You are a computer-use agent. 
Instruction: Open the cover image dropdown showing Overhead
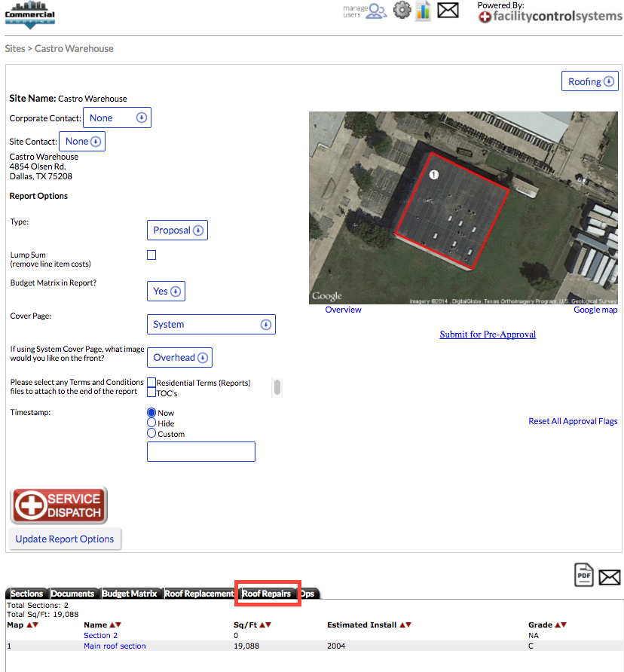tap(179, 357)
